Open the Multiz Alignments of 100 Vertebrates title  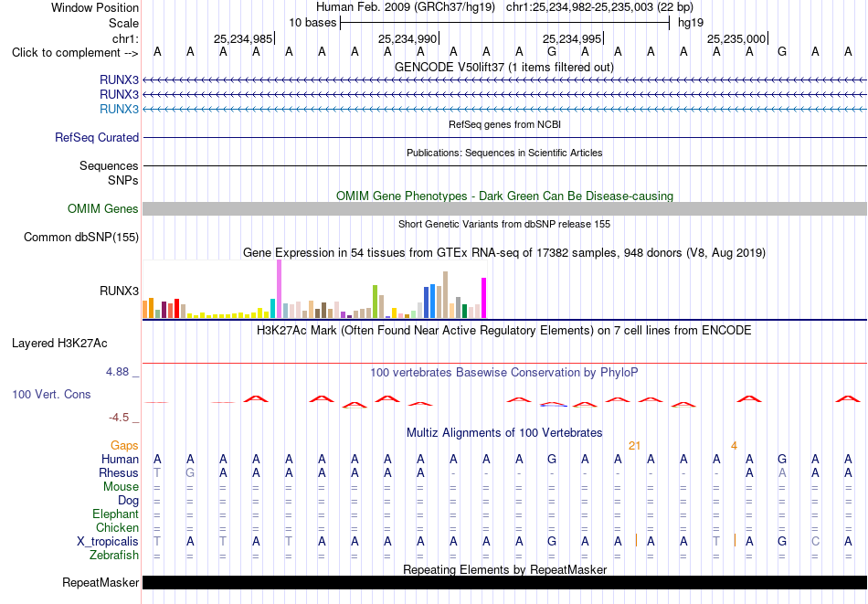(504, 432)
